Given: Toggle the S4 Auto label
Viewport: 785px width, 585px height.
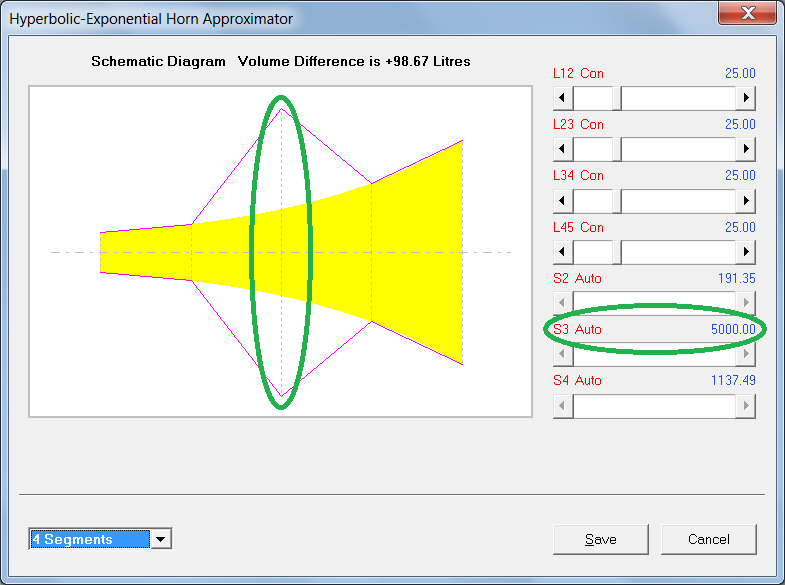Looking at the screenshot, I should tap(577, 380).
